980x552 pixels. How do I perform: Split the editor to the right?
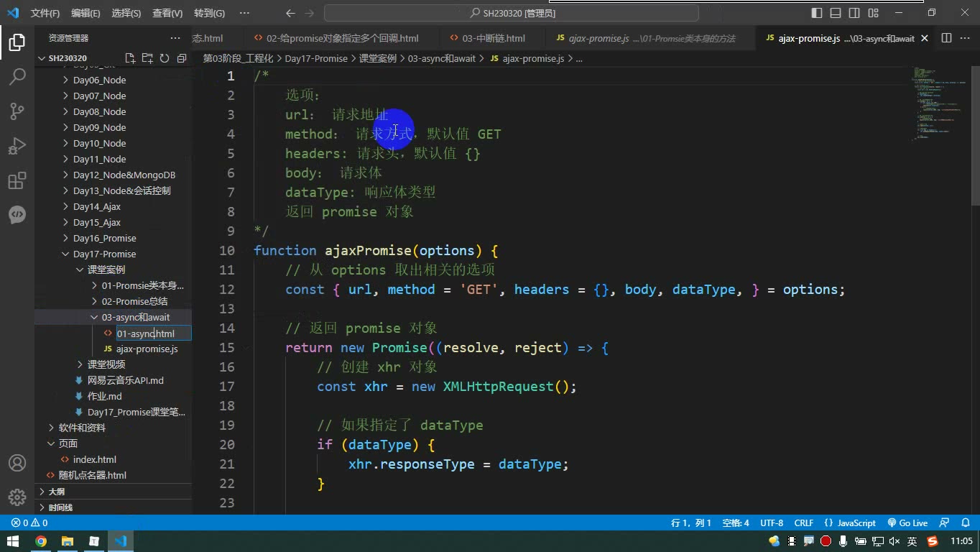946,38
